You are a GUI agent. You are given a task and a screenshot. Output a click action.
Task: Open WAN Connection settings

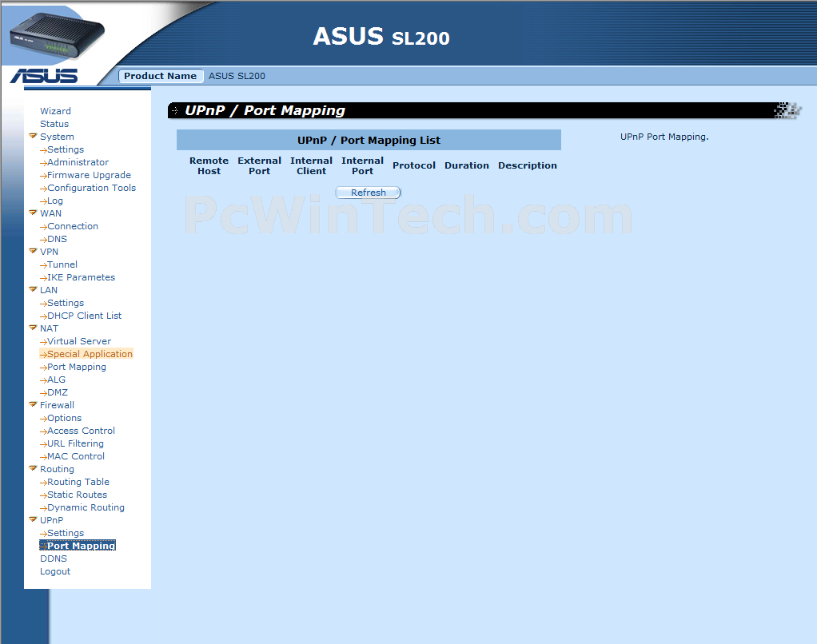click(x=73, y=226)
